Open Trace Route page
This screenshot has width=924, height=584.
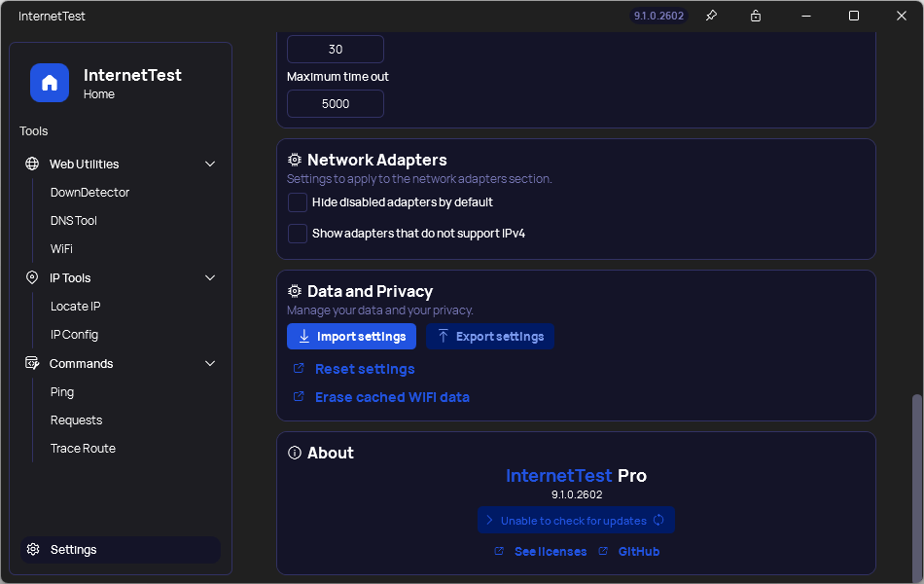[83, 449]
